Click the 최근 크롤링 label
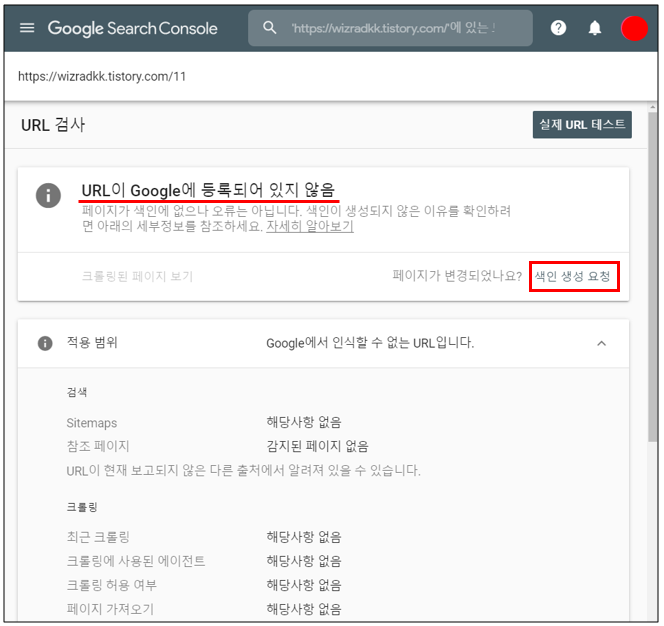The image size is (664, 626). 98,537
